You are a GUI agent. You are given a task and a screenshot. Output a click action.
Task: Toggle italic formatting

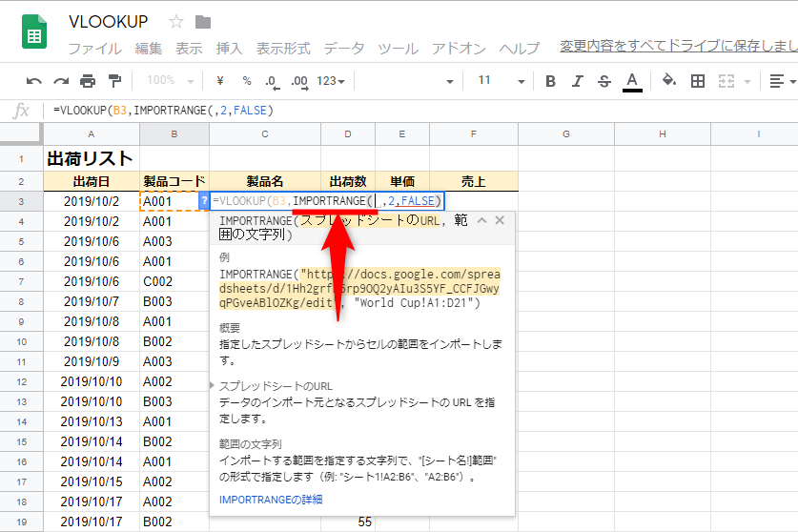point(577,81)
